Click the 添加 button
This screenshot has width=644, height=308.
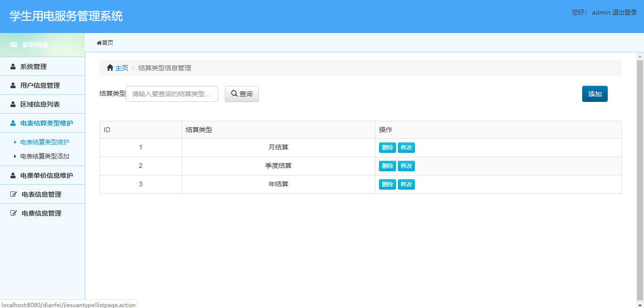pos(594,93)
